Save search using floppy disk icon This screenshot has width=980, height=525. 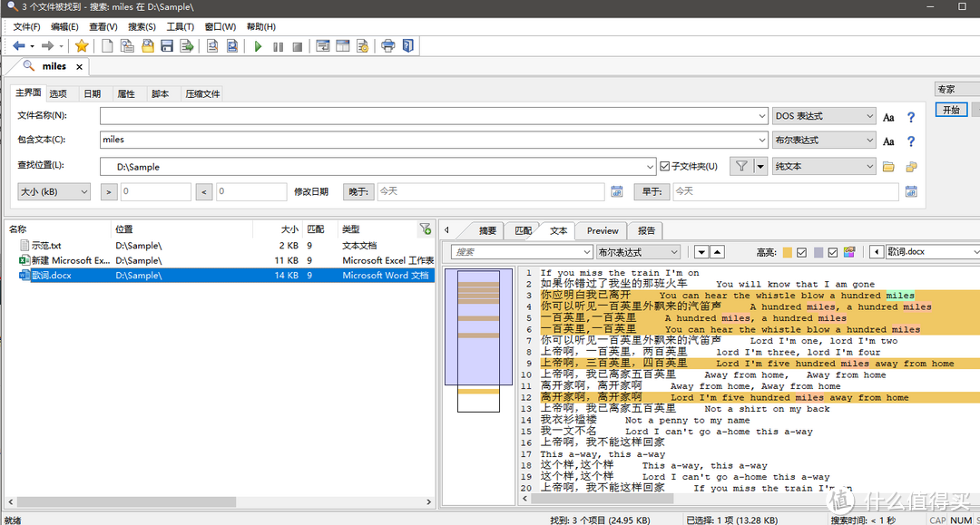coord(166,45)
